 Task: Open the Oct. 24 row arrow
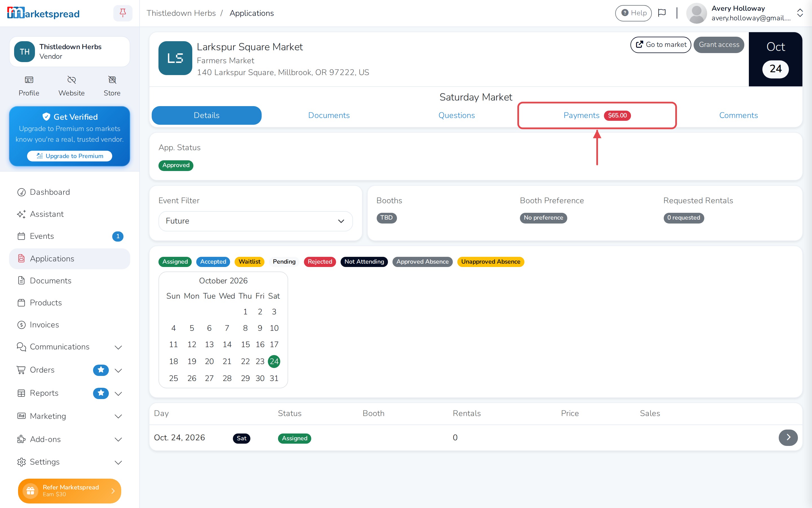(x=788, y=437)
